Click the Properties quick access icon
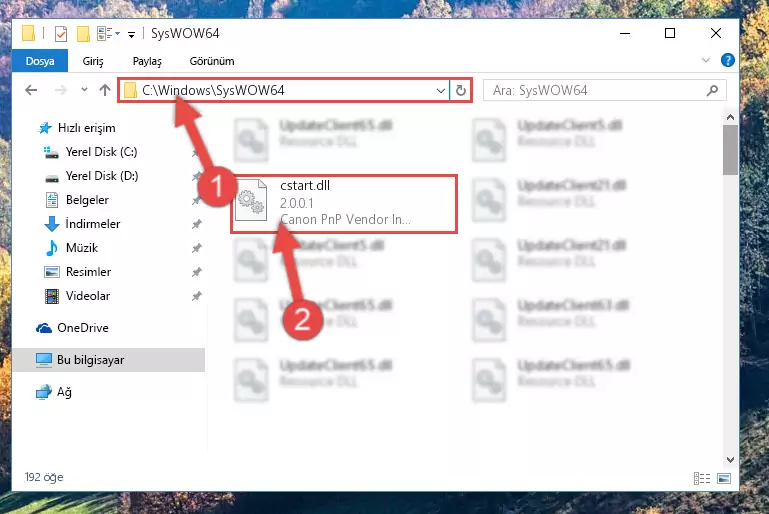The height and width of the screenshot is (514, 769). [x=61, y=33]
